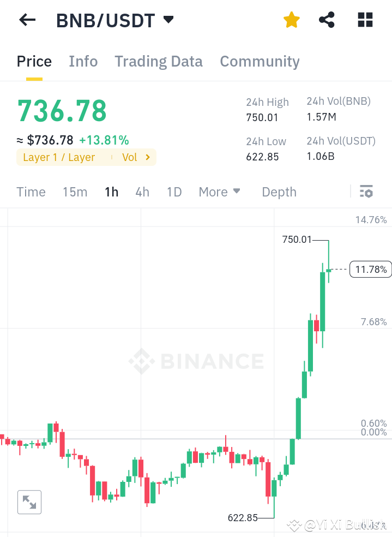This screenshot has height=537, width=392.
Task: Expand the More timeframe options
Action: (x=219, y=192)
